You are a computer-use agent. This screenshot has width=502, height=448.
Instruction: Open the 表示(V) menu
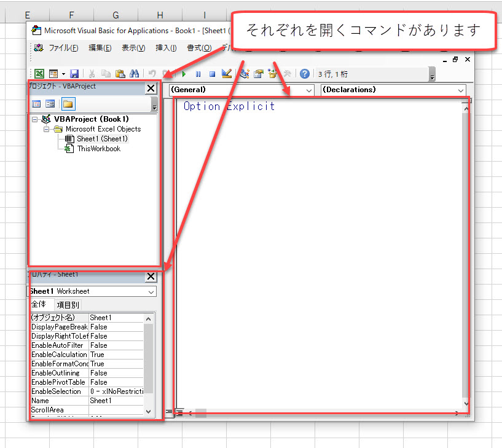133,48
